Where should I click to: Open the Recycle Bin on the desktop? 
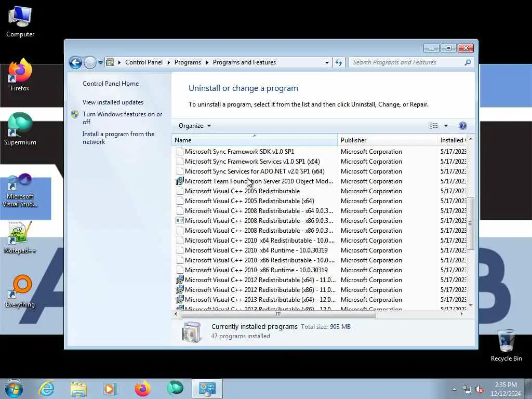coord(506,345)
